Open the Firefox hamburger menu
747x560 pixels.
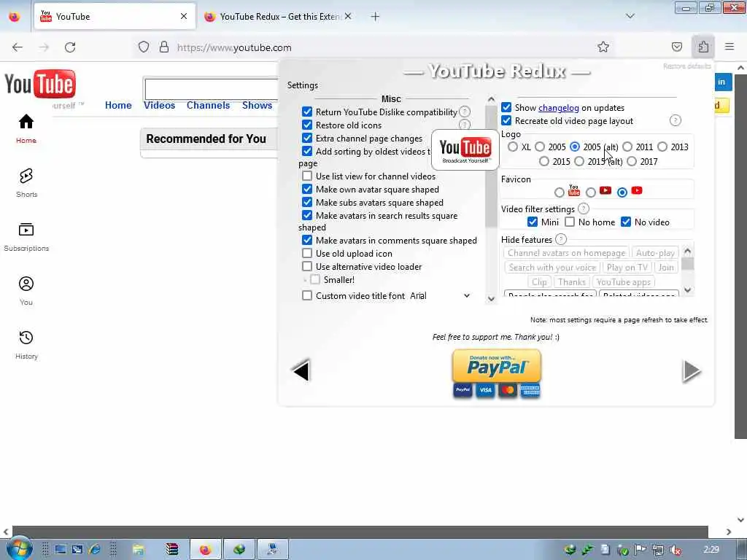(x=729, y=47)
